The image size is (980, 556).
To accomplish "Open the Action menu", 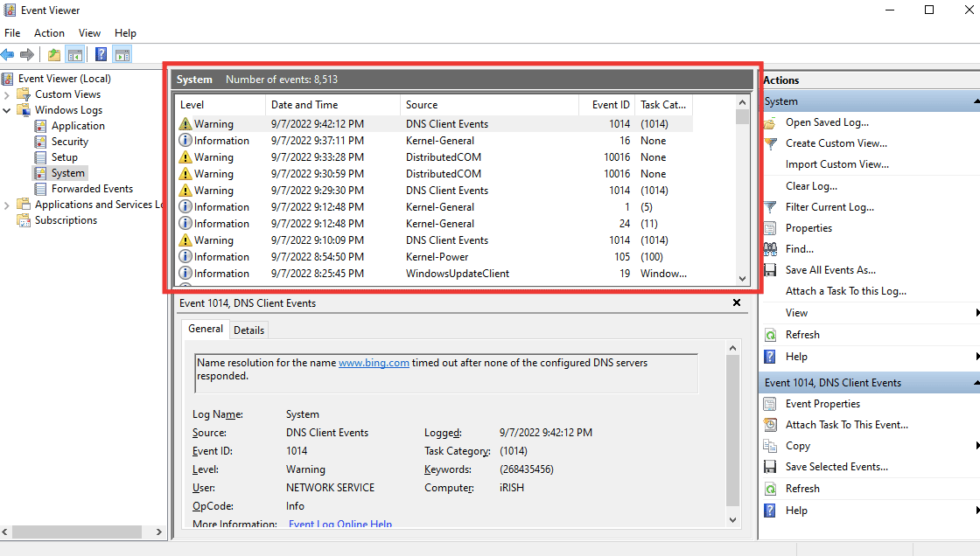I will tap(49, 33).
